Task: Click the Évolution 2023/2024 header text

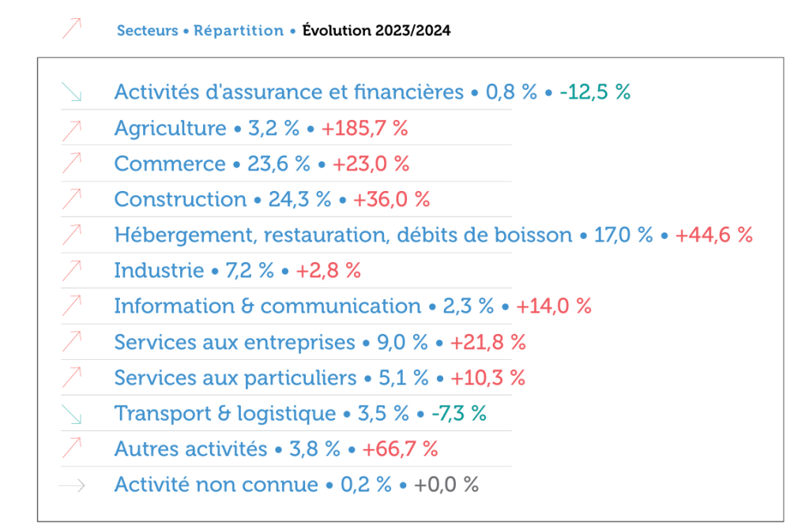Action: tap(377, 31)
